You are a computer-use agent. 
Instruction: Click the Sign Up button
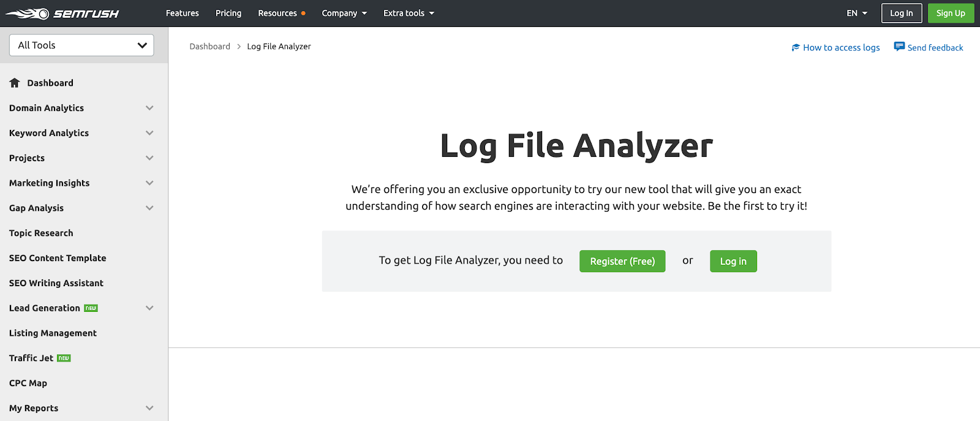pos(951,13)
